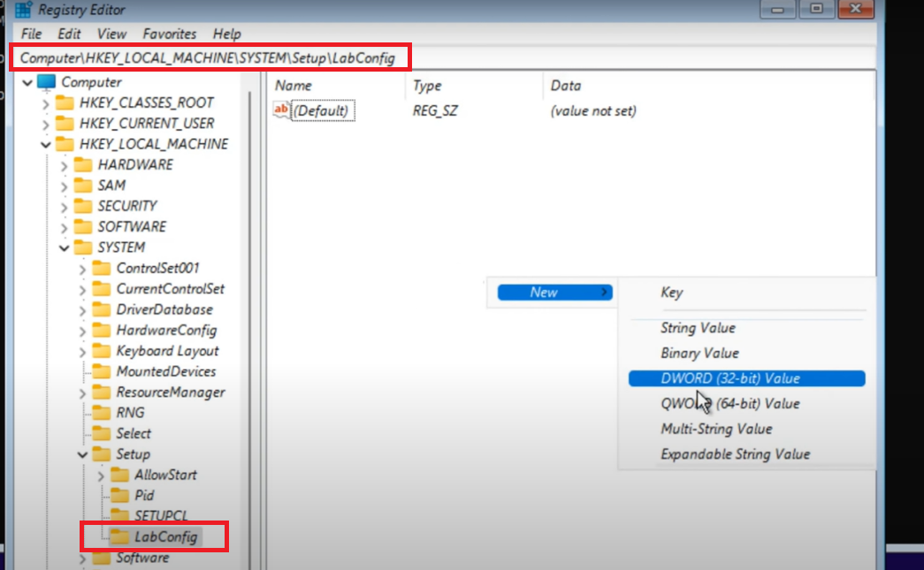Click the MountedDevices folder icon

pos(102,371)
